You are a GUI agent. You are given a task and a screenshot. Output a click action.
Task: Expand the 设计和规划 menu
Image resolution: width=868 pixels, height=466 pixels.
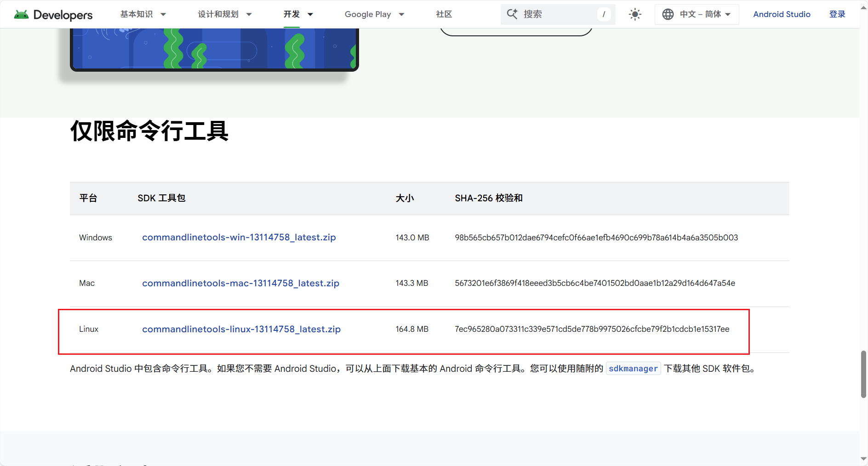(x=225, y=14)
